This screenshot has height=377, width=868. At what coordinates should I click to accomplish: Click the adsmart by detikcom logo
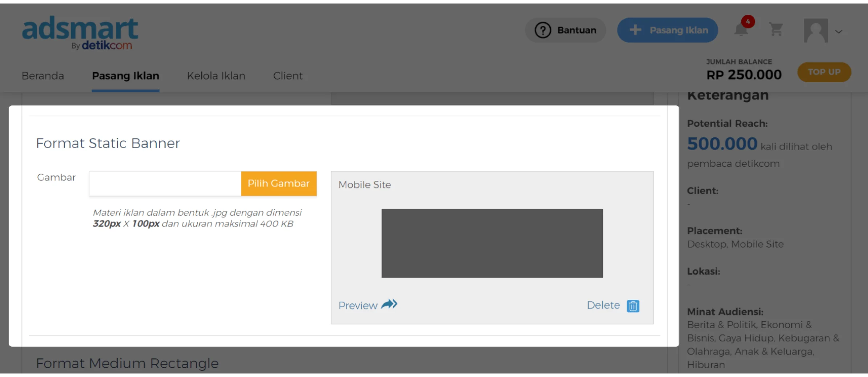pos(80,33)
